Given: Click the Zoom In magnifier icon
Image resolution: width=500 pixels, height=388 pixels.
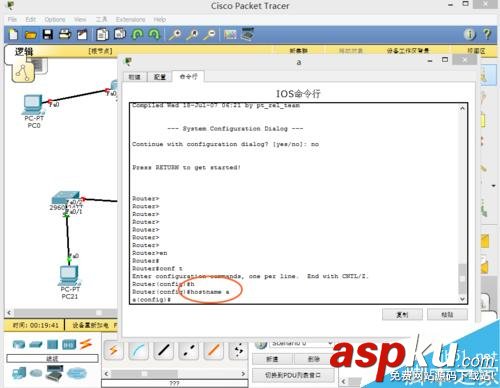Looking at the screenshot, I should (x=175, y=34).
